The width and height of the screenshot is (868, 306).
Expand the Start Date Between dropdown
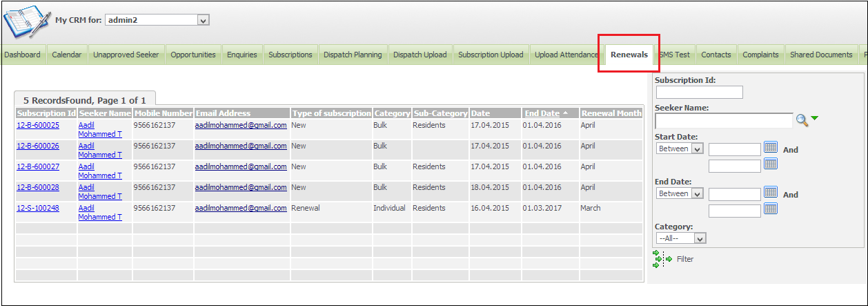tap(679, 149)
